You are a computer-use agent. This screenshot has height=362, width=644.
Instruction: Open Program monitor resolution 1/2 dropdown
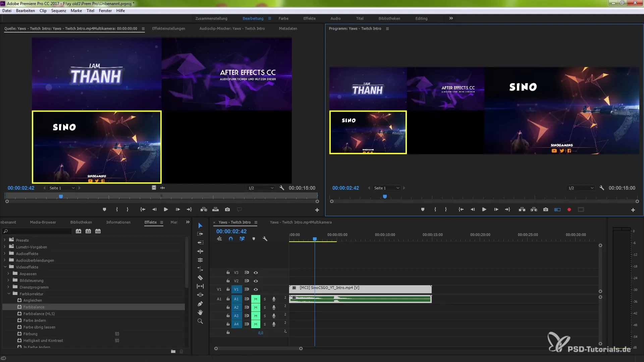[581, 188]
